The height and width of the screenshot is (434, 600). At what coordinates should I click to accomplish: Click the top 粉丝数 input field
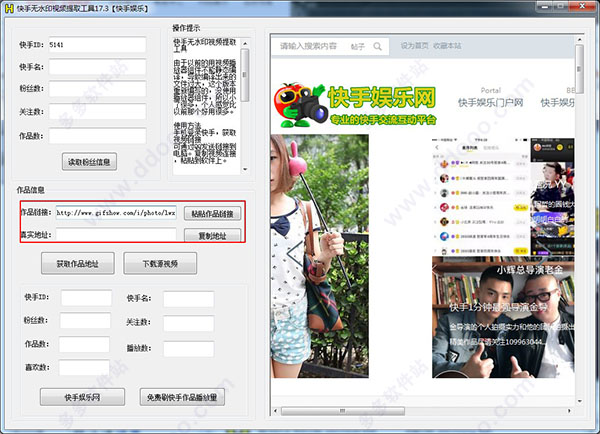tap(97, 89)
